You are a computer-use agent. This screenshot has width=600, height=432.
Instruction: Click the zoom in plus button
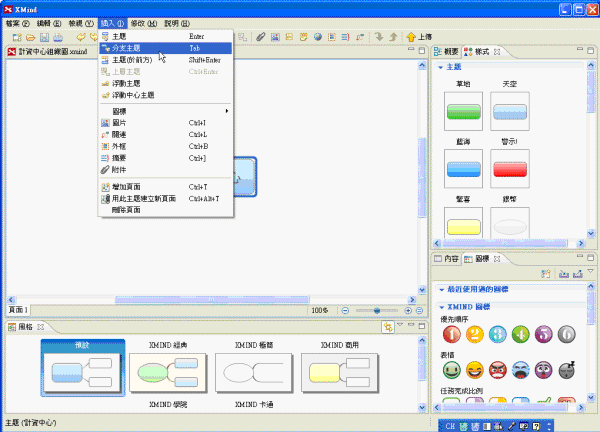click(408, 311)
